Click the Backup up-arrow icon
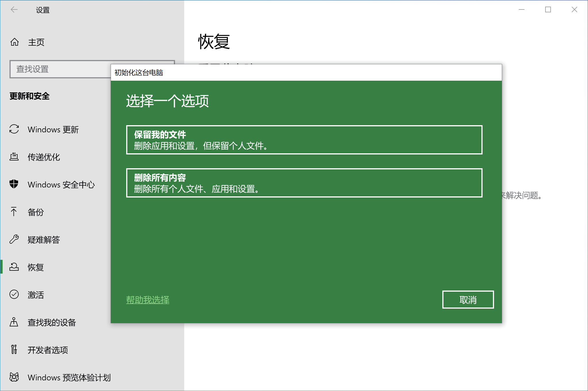The image size is (588, 391). 14,212
